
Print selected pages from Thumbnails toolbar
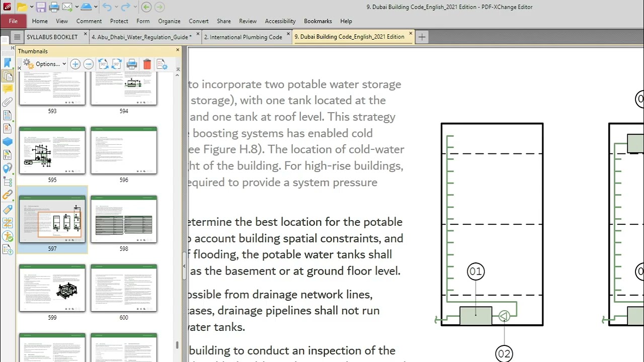(x=132, y=64)
